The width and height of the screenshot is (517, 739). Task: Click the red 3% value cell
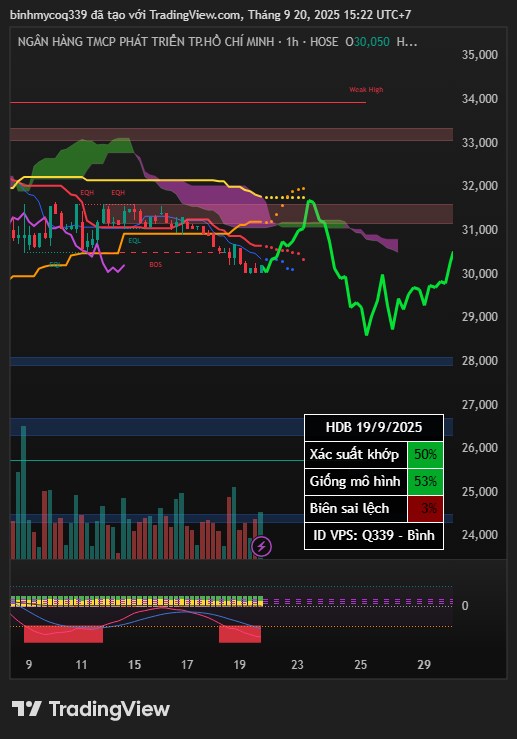click(425, 509)
